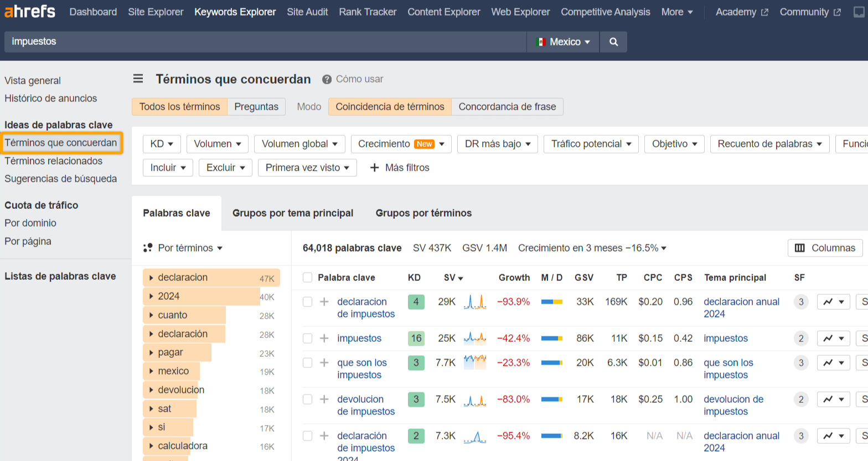Click the 'impuestos' keyword search field
Viewport: 868px width, 461px height.
[x=265, y=42]
